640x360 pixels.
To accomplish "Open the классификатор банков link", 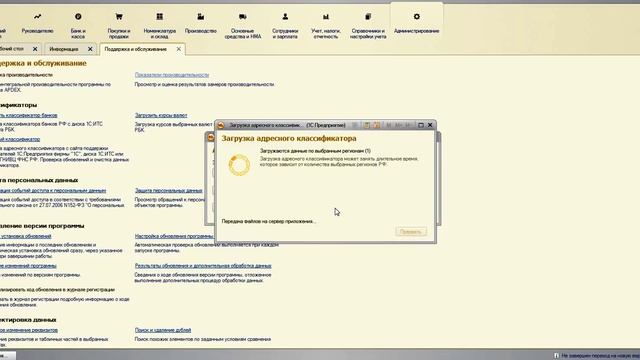I will (x=29, y=116).
